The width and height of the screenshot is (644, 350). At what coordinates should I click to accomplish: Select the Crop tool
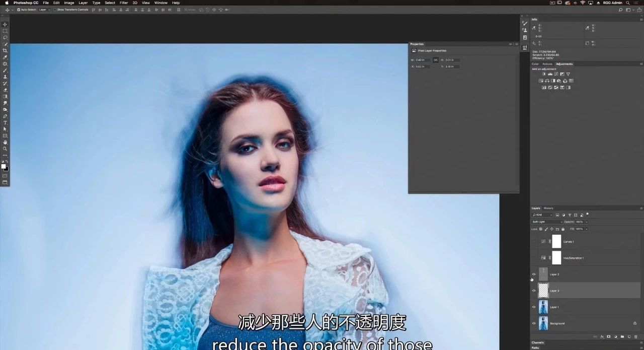pos(5,51)
